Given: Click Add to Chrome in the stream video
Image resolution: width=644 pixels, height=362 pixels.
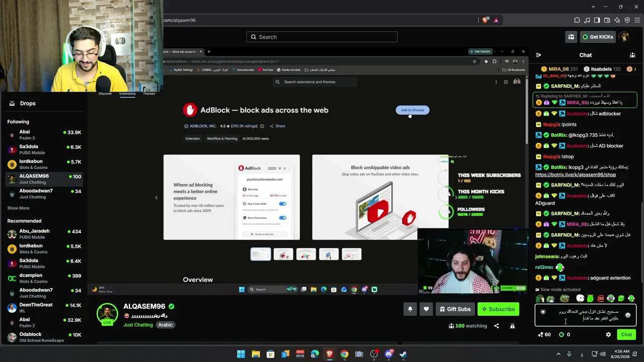Looking at the screenshot, I should 413,110.
